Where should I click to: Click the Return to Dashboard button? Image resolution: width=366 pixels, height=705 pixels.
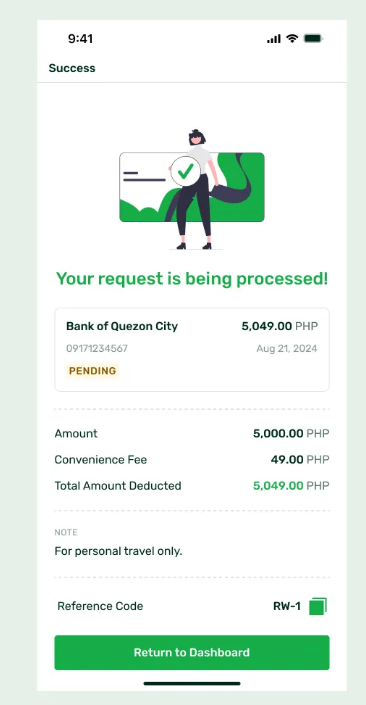(x=192, y=652)
